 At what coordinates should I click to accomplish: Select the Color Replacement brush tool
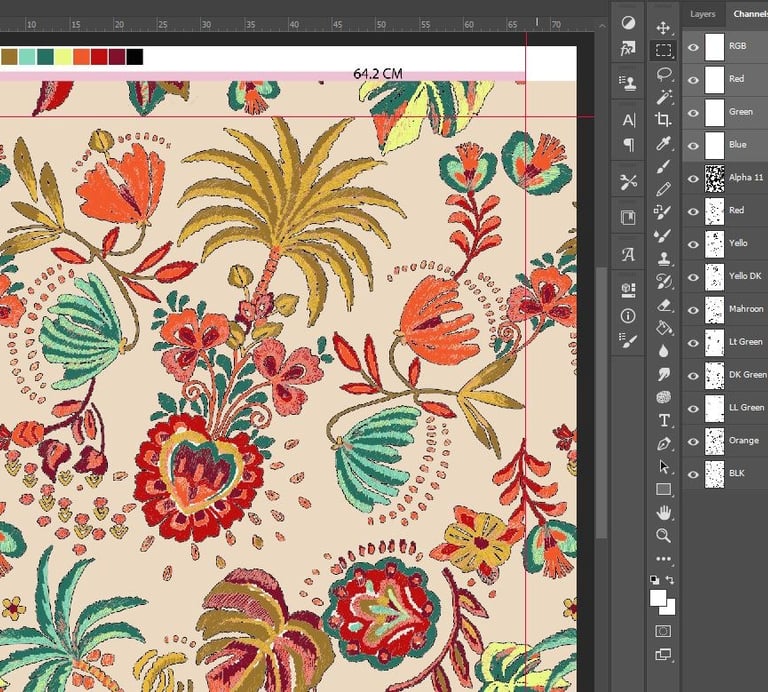[x=663, y=212]
